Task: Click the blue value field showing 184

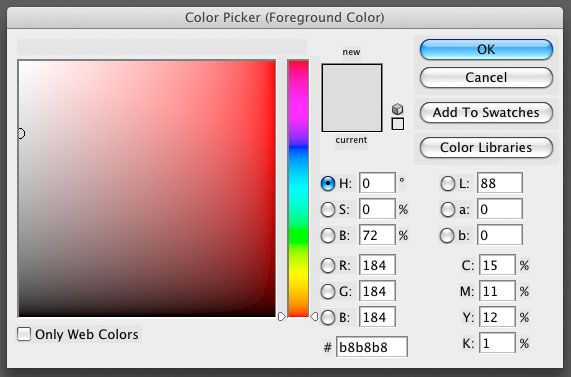Action: [x=377, y=317]
